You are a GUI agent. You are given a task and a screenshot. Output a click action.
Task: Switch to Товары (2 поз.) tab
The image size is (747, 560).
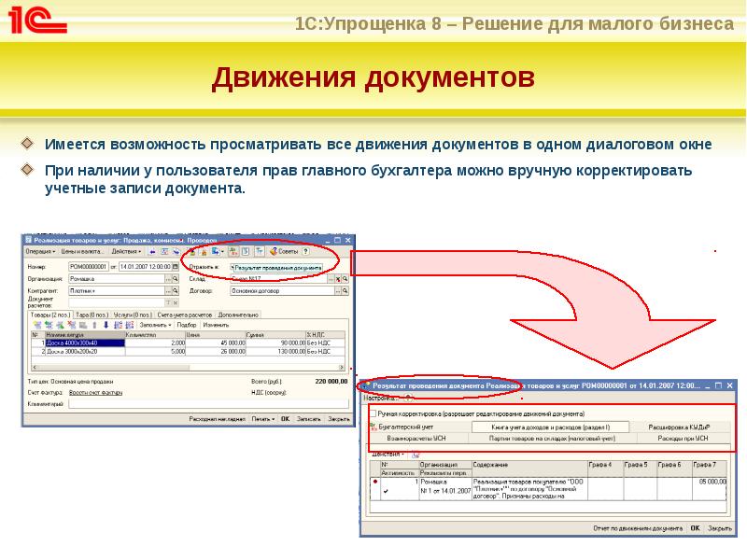point(50,315)
